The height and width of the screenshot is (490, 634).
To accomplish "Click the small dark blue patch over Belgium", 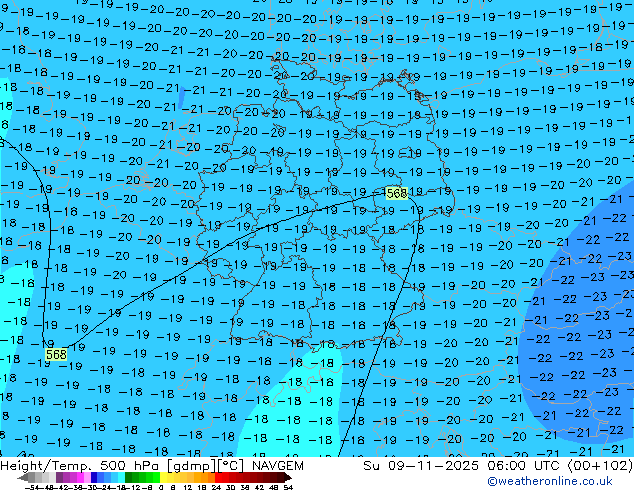I will [182, 97].
